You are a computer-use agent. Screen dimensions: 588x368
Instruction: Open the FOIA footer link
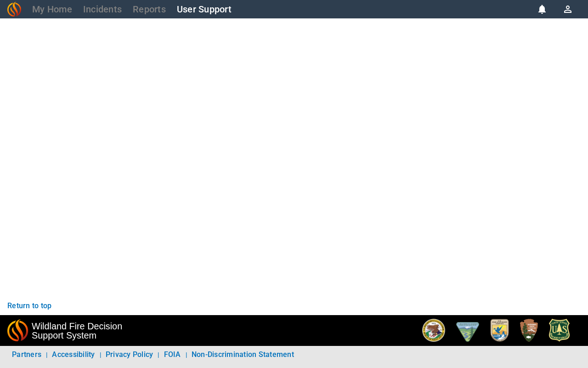coord(172,355)
